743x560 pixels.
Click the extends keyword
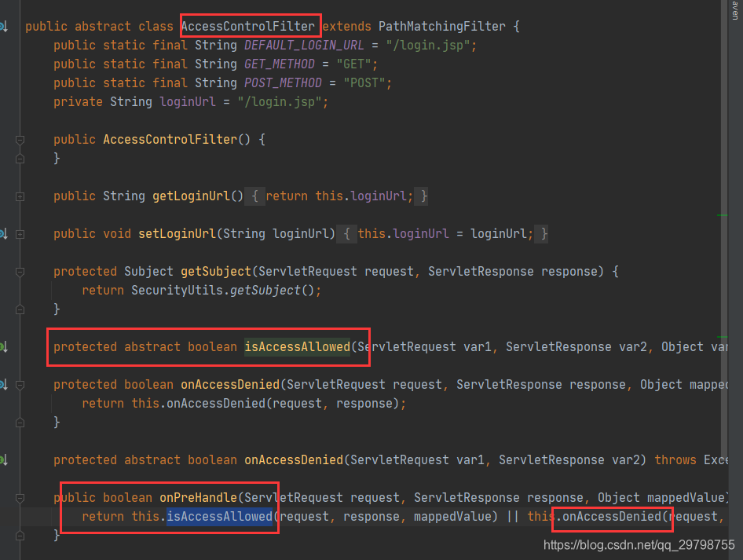pyautogui.click(x=346, y=27)
